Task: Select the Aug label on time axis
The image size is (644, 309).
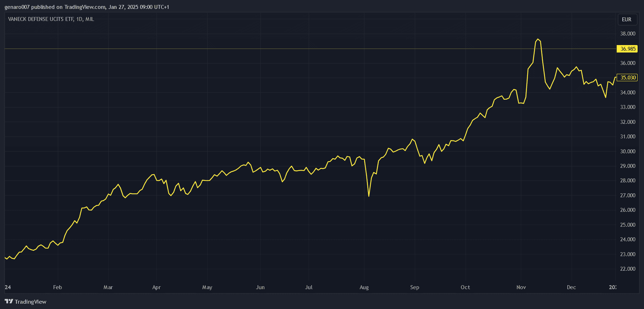Action: click(x=364, y=287)
